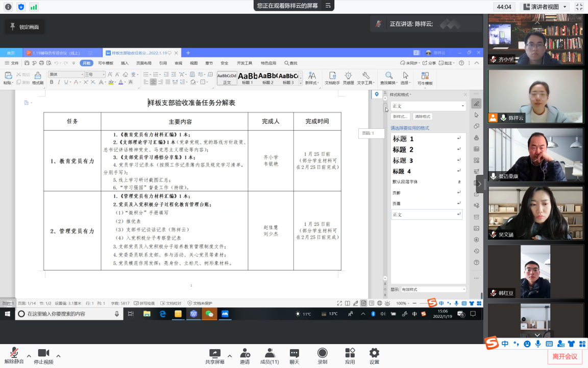Click the blue security shield icon
This screenshot has height=368, width=588.
coord(21,7)
